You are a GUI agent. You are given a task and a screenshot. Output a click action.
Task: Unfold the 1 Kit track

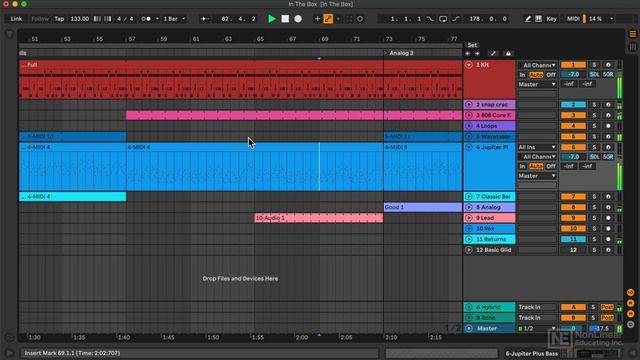[469, 65]
